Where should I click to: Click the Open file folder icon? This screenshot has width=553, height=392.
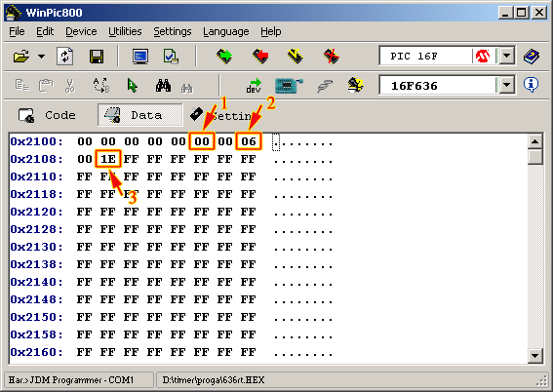click(x=20, y=57)
